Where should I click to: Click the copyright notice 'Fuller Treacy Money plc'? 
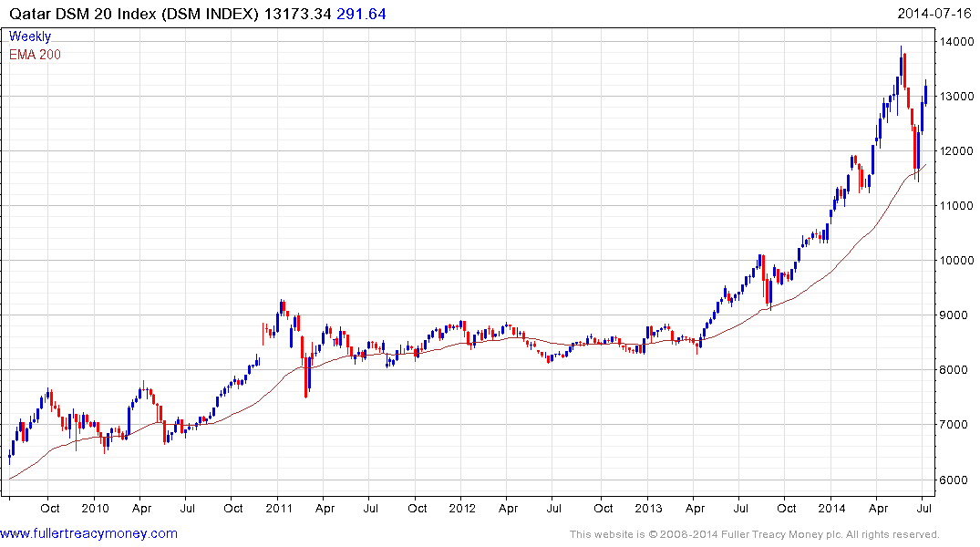click(x=782, y=534)
